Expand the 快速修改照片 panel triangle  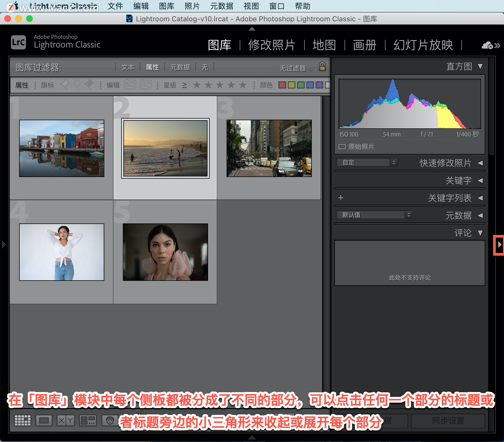[480, 163]
